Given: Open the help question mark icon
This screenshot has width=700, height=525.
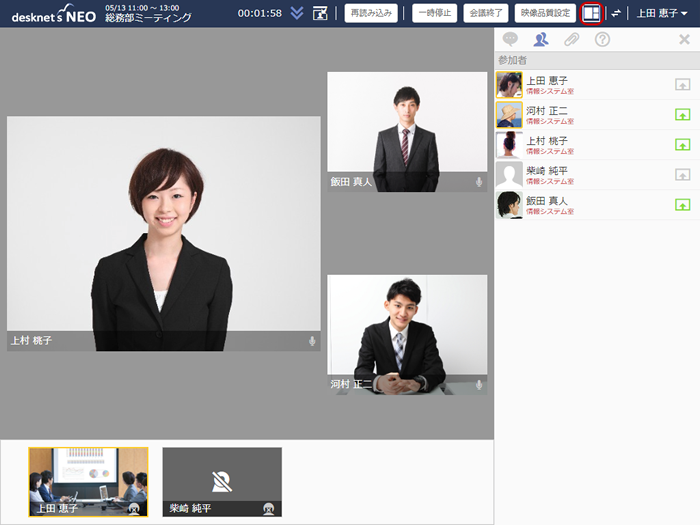Looking at the screenshot, I should pos(602,40).
